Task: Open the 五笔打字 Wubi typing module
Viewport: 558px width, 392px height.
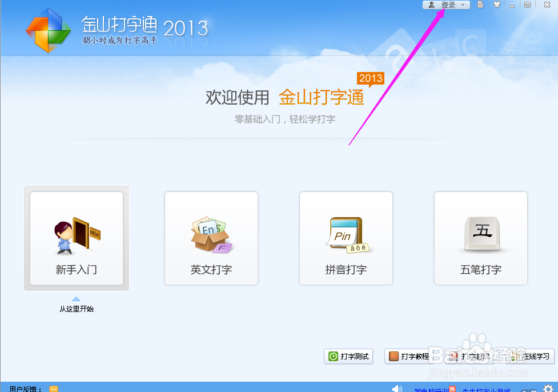Action: (x=481, y=238)
